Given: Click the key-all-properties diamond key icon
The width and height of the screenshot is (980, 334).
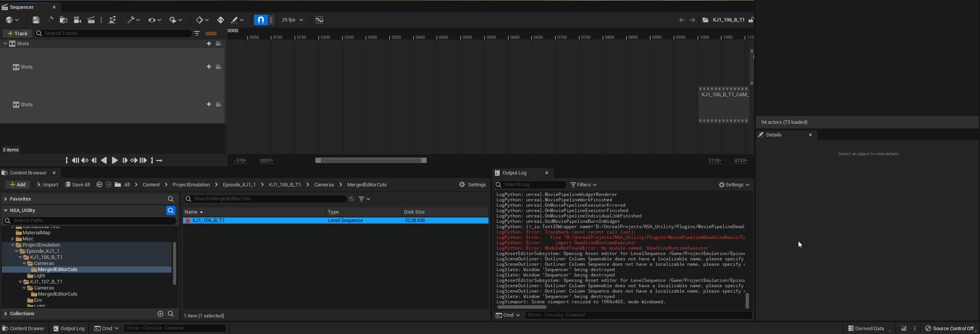Looking at the screenshot, I should pos(220,20).
